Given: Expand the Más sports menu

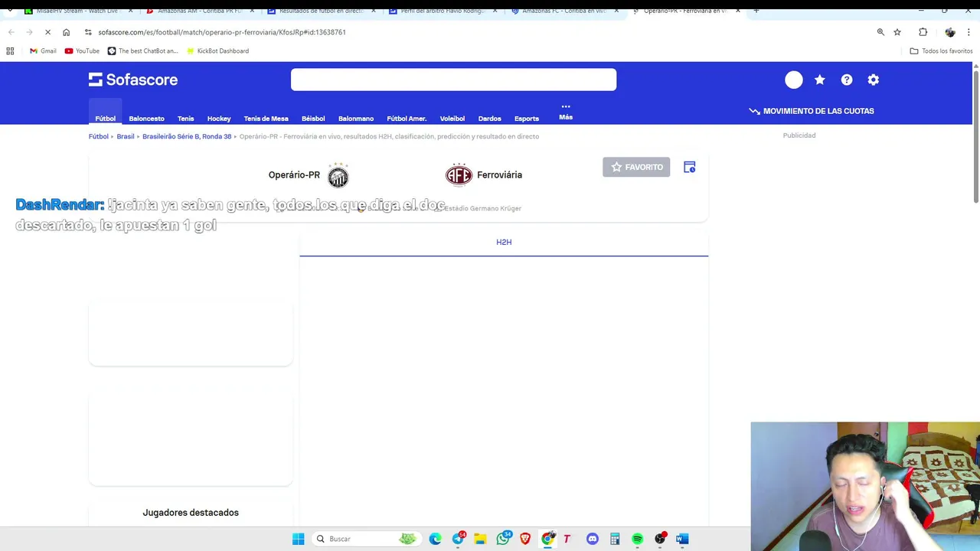Looking at the screenshot, I should (566, 112).
